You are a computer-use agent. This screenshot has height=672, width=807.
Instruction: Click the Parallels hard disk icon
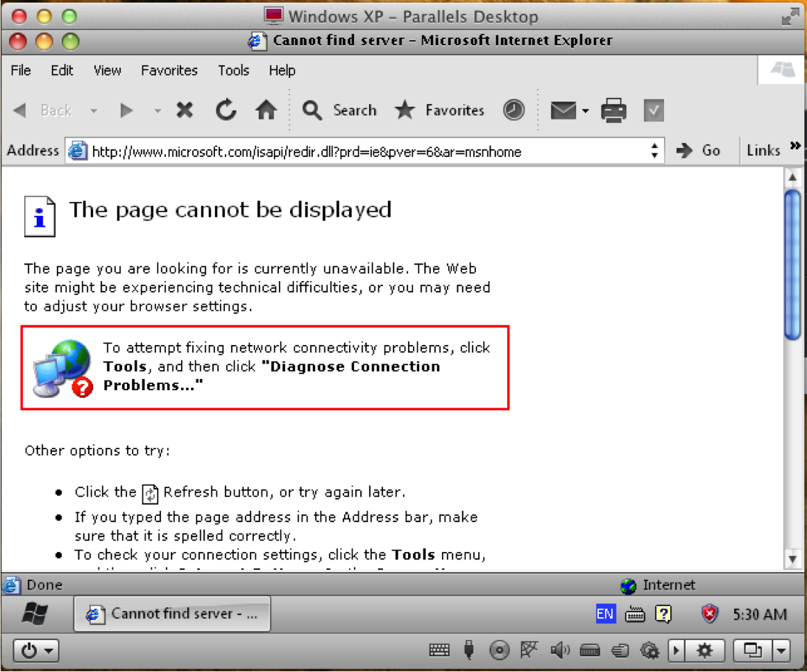pos(590,651)
